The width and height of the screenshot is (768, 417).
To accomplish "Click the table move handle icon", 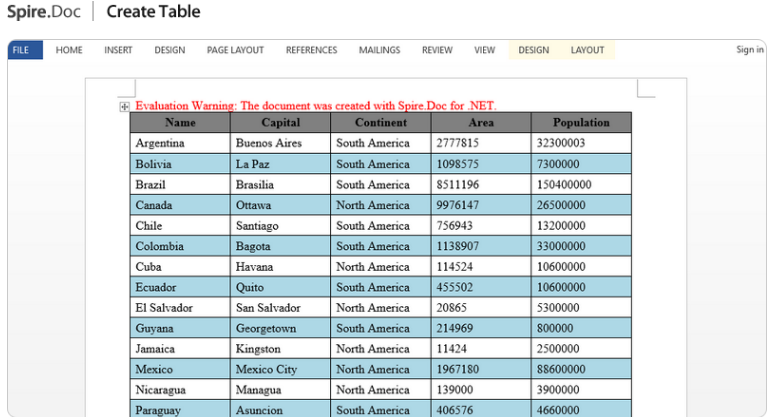I will coord(124,106).
